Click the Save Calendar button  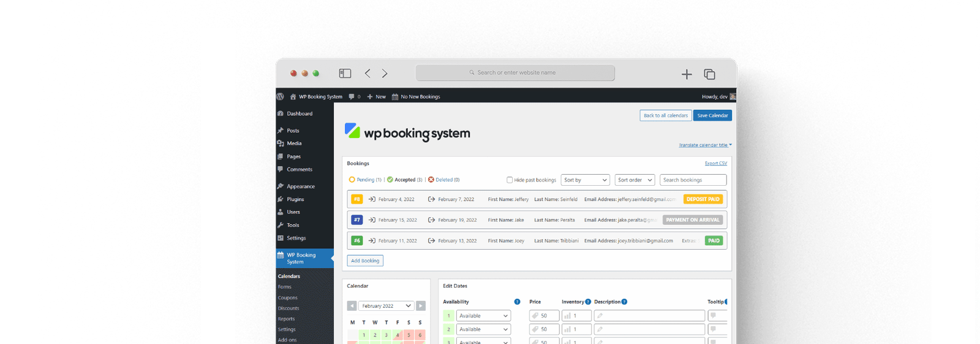pos(712,115)
